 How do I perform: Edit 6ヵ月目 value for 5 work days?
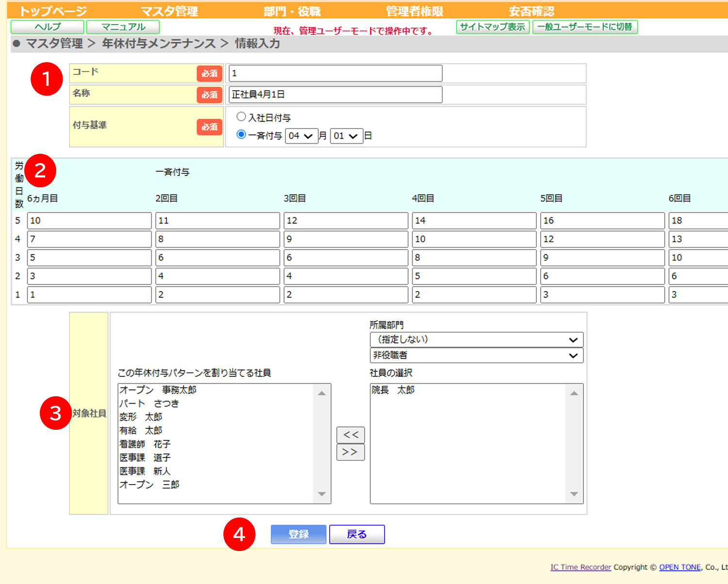(x=89, y=221)
